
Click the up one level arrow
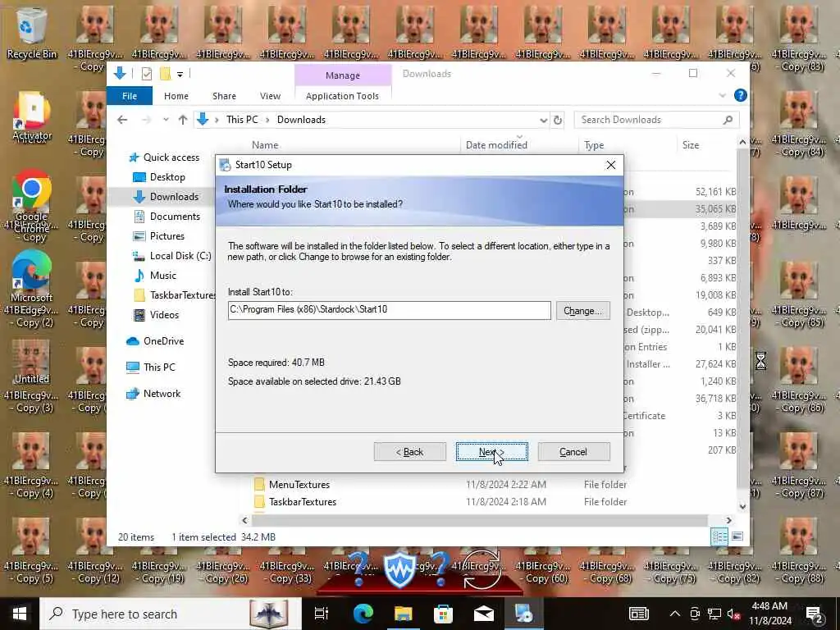183,120
